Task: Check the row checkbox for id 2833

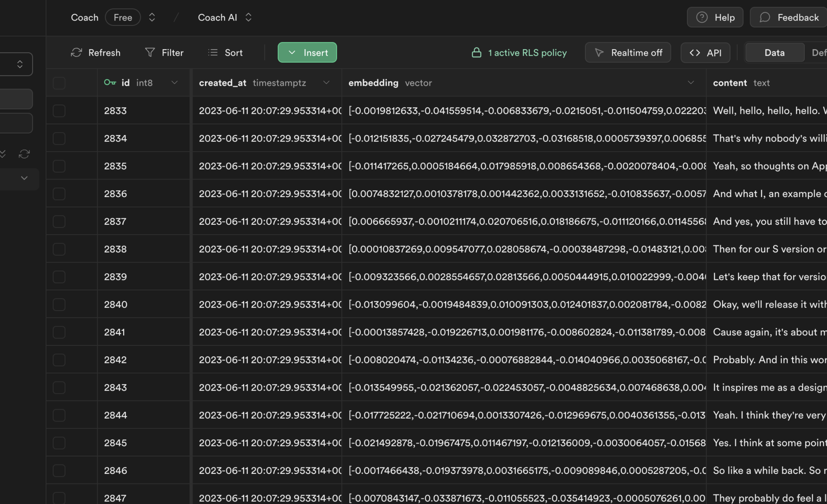Action: click(x=59, y=111)
